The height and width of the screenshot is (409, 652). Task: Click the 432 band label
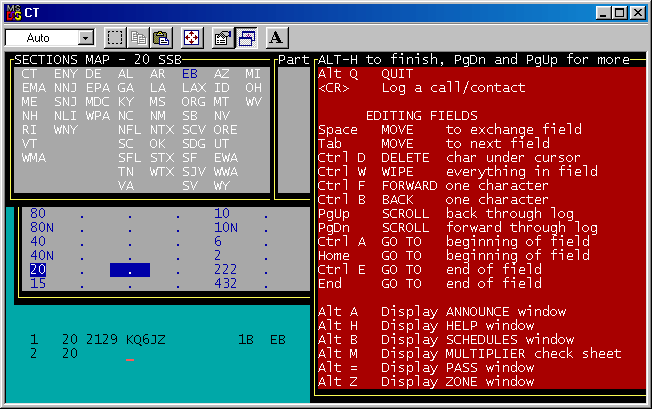226,283
